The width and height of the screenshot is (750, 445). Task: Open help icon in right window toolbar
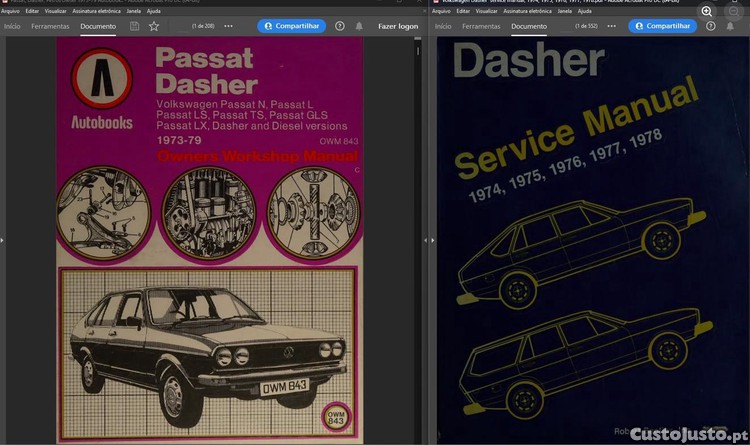coord(711,26)
